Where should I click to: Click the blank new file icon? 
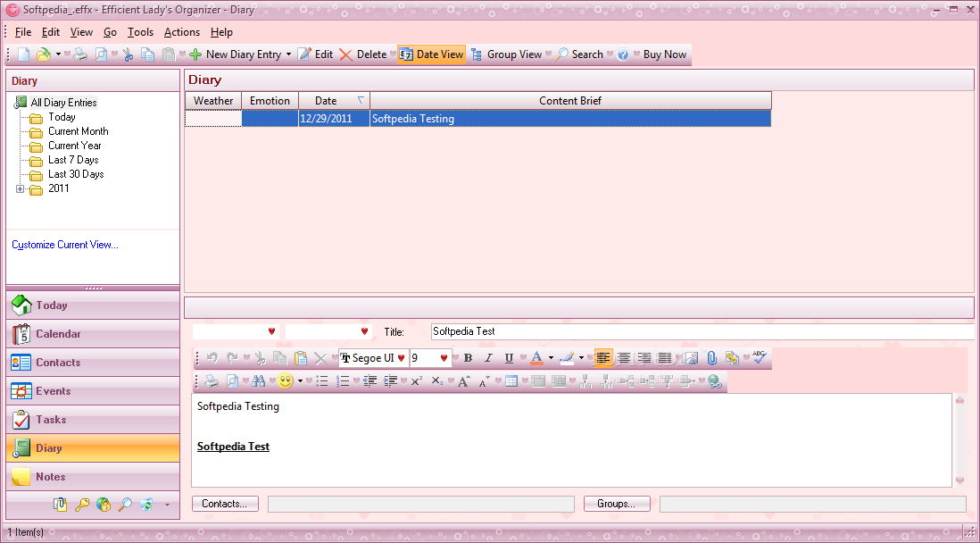[24, 55]
